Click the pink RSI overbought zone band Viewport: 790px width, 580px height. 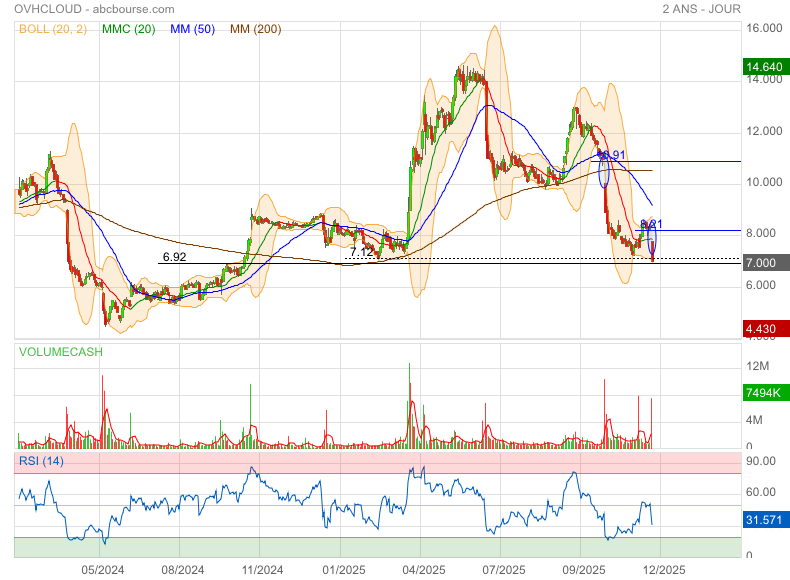pos(380,462)
